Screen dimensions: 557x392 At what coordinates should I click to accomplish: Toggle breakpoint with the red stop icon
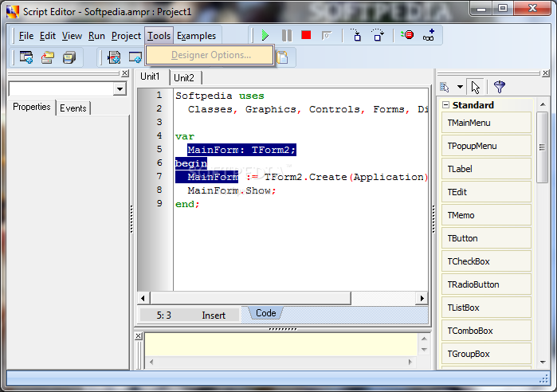click(407, 35)
